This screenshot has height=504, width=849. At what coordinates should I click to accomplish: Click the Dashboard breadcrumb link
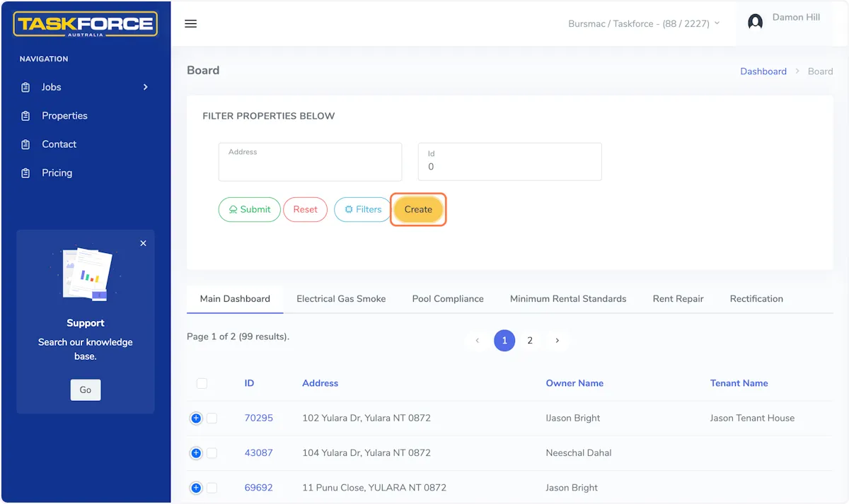point(763,71)
